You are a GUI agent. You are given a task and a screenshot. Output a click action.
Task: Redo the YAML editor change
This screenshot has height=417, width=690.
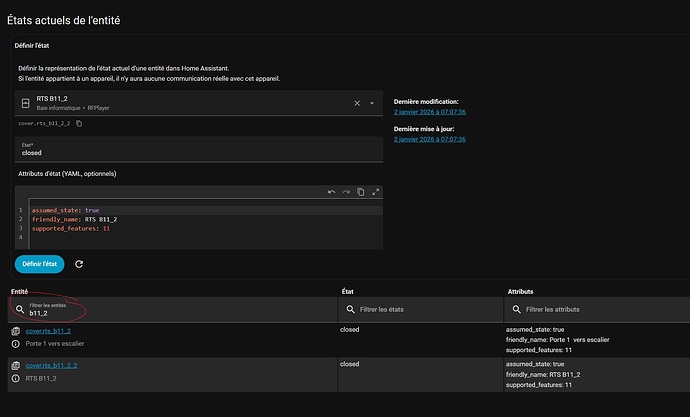click(x=346, y=192)
